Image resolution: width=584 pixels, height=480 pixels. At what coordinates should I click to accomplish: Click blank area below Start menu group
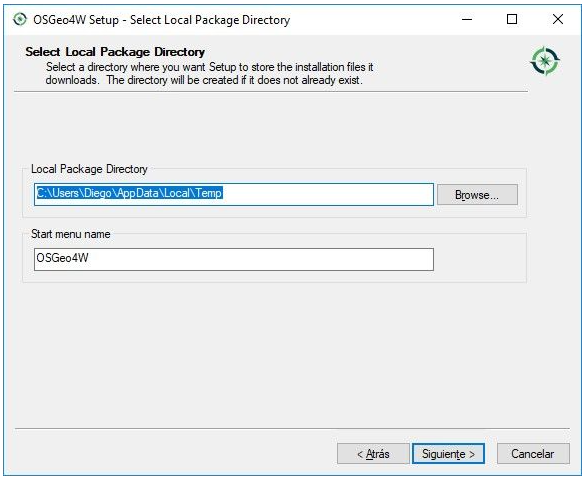pyautogui.click(x=274, y=354)
